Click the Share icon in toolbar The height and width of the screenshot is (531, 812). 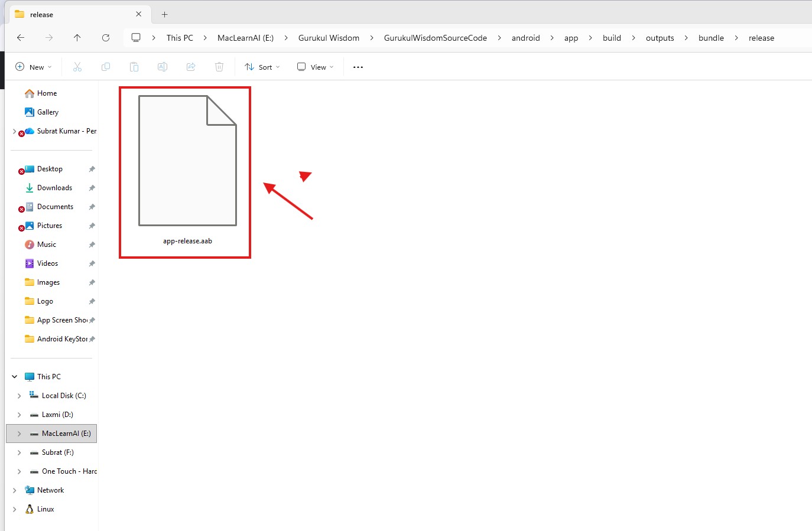(191, 67)
